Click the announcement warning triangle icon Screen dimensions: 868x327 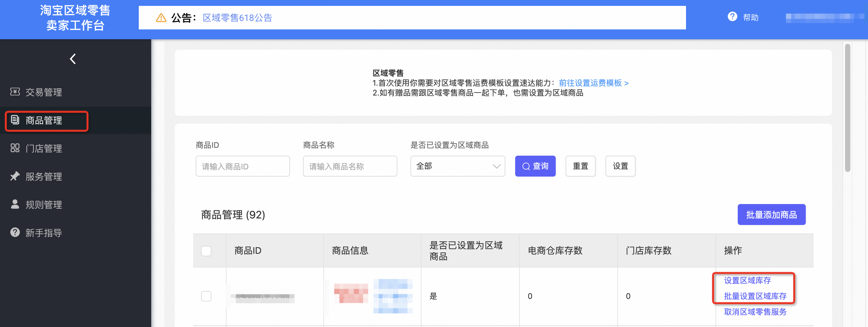(161, 18)
